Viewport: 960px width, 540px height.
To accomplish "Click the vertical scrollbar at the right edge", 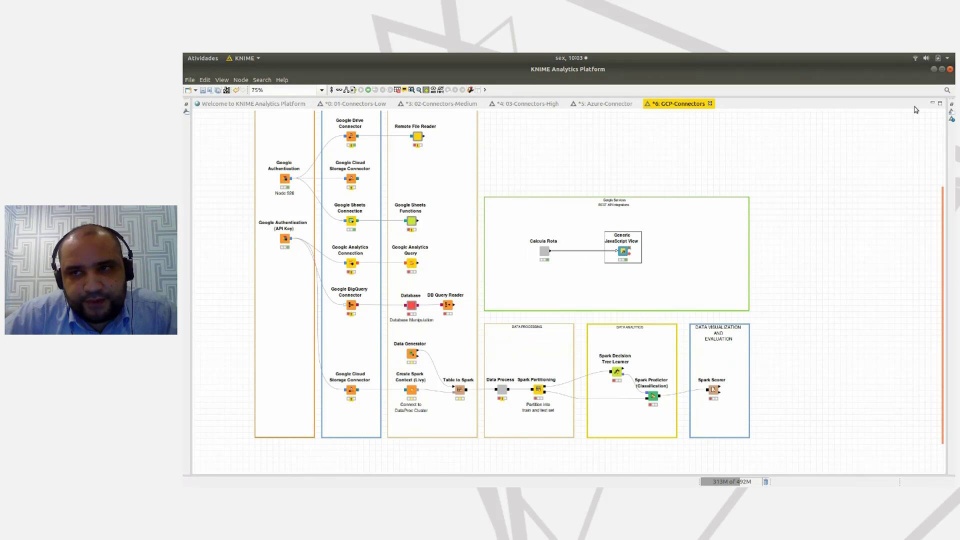I will click(942, 315).
